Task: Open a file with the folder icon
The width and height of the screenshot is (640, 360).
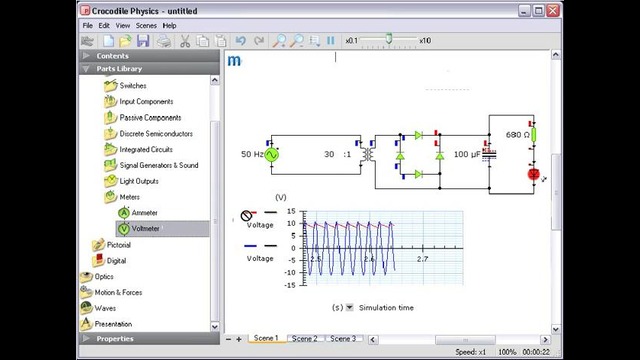Action: point(125,41)
